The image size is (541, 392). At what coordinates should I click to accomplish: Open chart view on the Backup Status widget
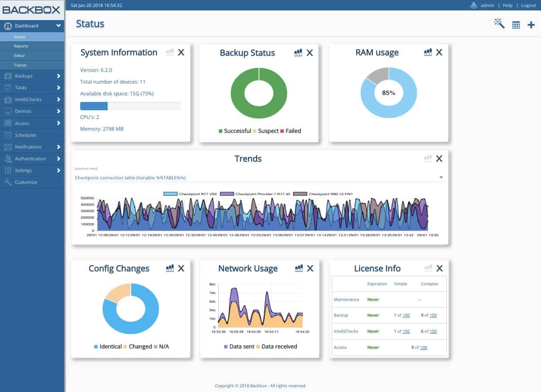[298, 53]
